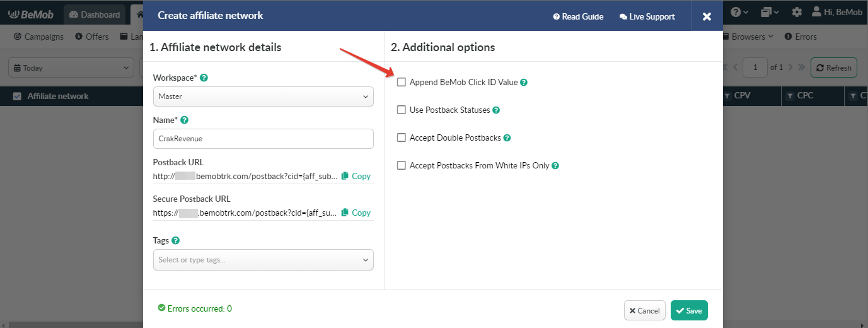The width and height of the screenshot is (868, 328).
Task: Click the Name field containing CrakRevenue
Action: pos(263,139)
